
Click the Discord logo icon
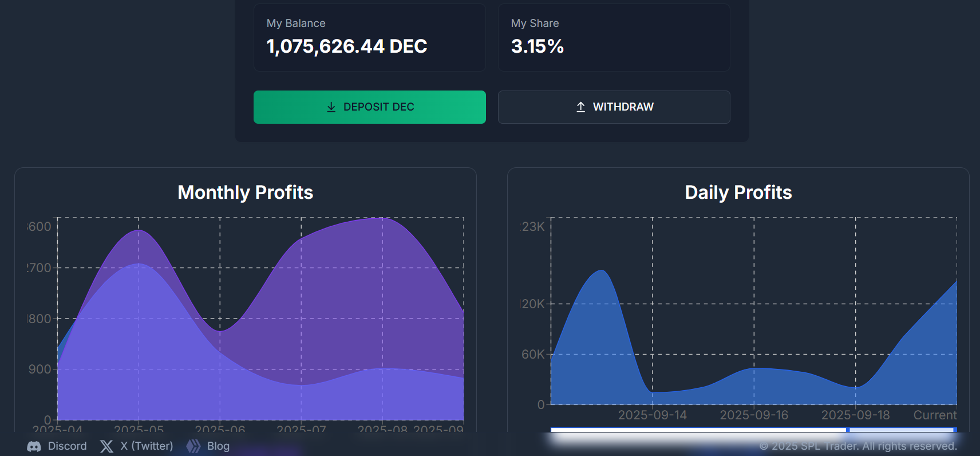(x=34, y=446)
